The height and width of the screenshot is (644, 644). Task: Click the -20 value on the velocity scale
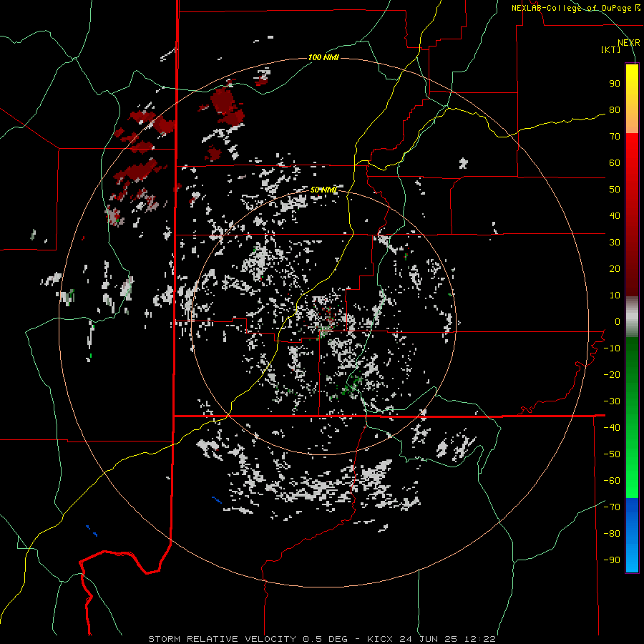click(x=612, y=375)
